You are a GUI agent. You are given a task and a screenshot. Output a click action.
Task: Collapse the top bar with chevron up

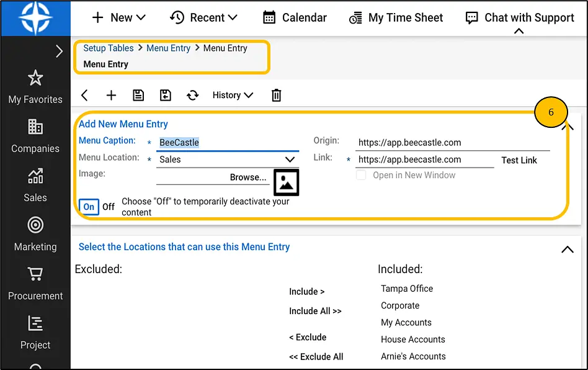[x=519, y=31]
